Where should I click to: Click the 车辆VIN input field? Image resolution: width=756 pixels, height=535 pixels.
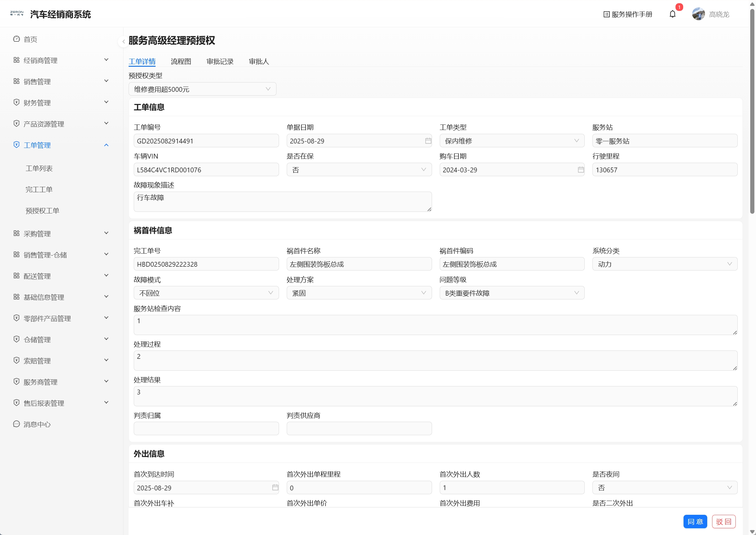pos(206,170)
